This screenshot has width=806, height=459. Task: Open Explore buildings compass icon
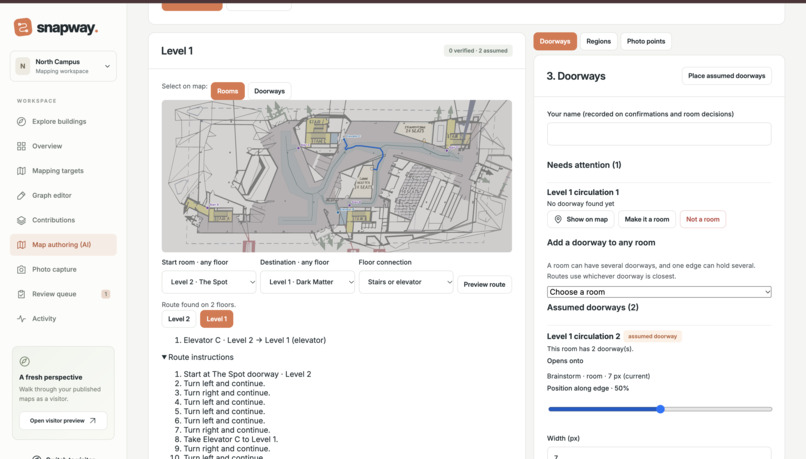[x=21, y=121]
